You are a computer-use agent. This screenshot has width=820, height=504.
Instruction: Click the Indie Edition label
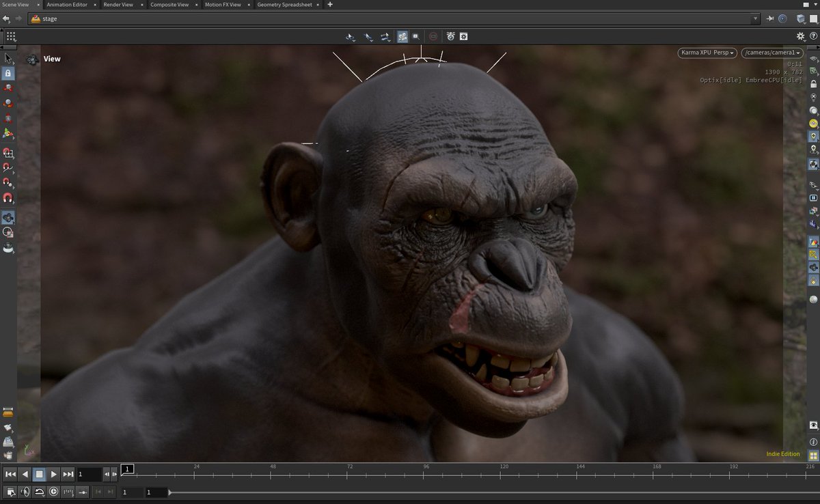(x=782, y=453)
